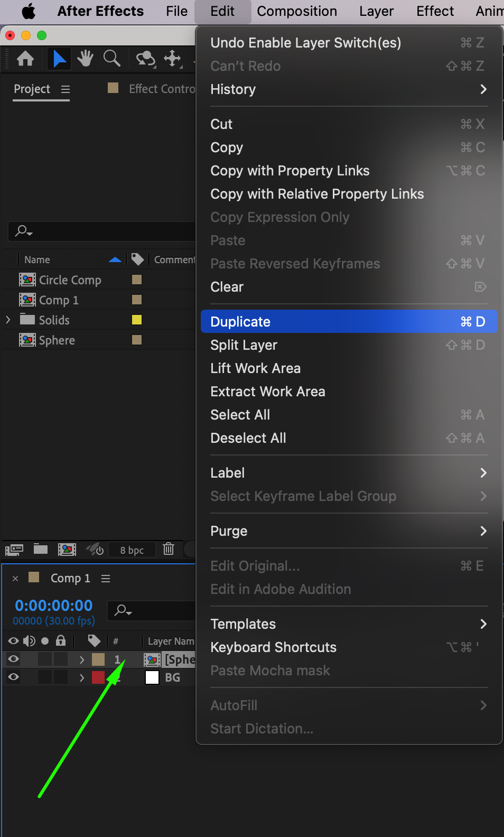Hide the Sphere layer with eye toggle

coord(14,659)
